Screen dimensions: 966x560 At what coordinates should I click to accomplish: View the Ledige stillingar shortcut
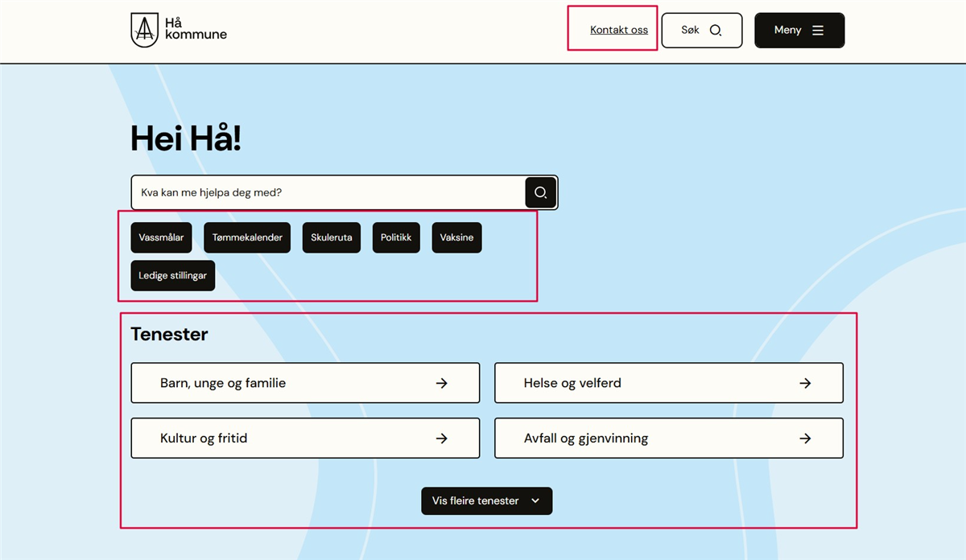coord(172,276)
